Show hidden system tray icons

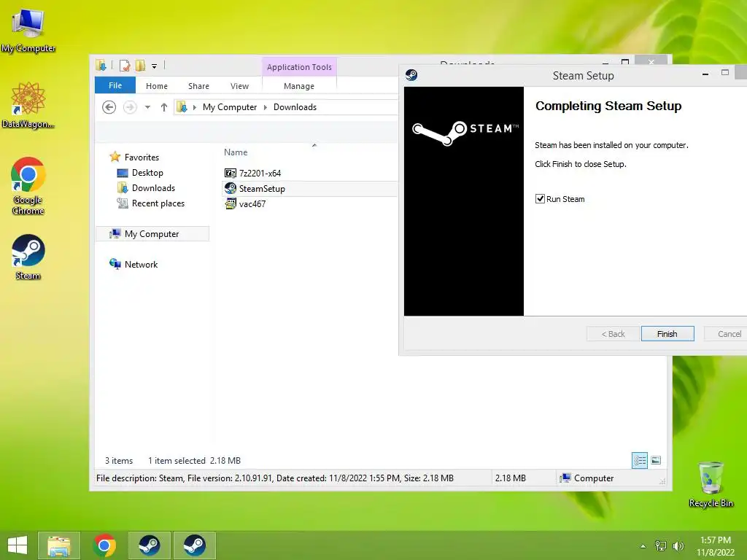click(643, 546)
